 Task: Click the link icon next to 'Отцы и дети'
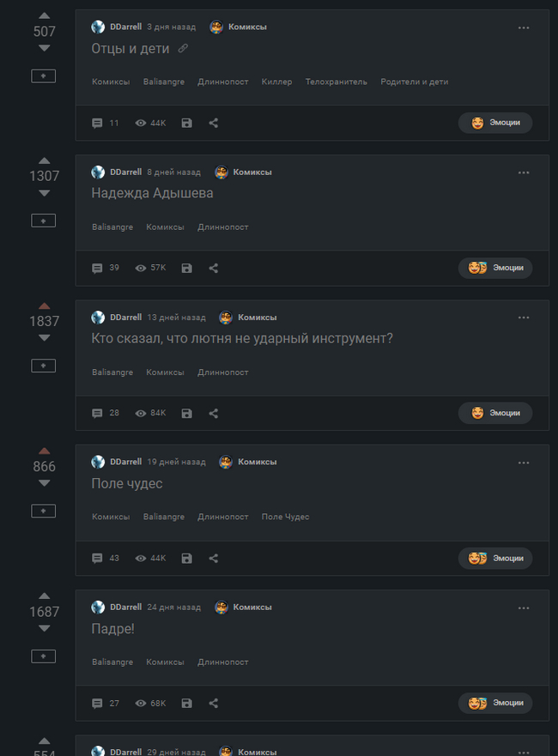183,49
